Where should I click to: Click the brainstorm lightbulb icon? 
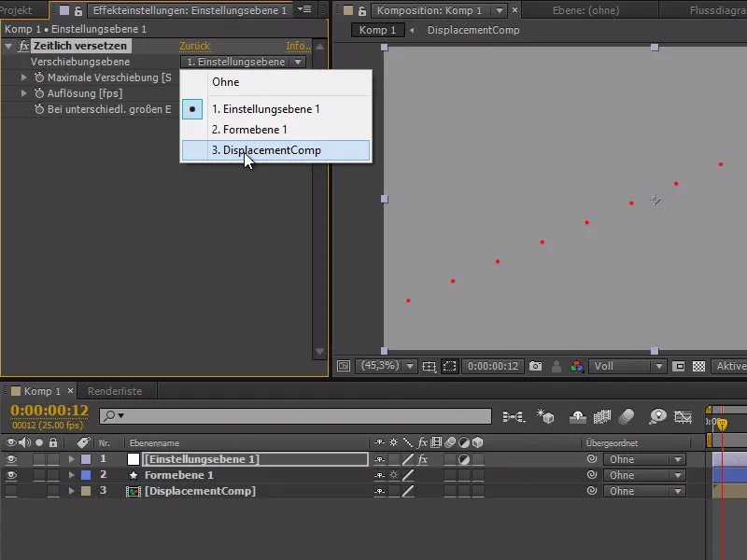[x=657, y=416]
